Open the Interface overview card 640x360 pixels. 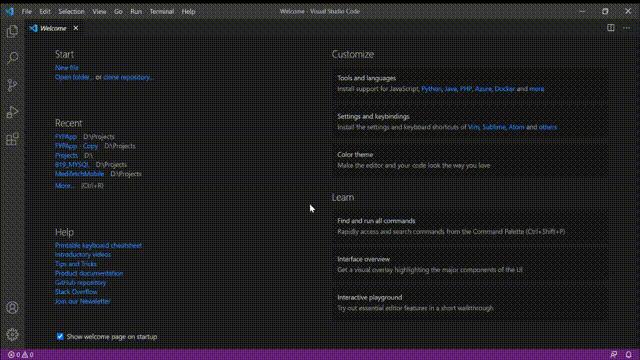point(469,264)
